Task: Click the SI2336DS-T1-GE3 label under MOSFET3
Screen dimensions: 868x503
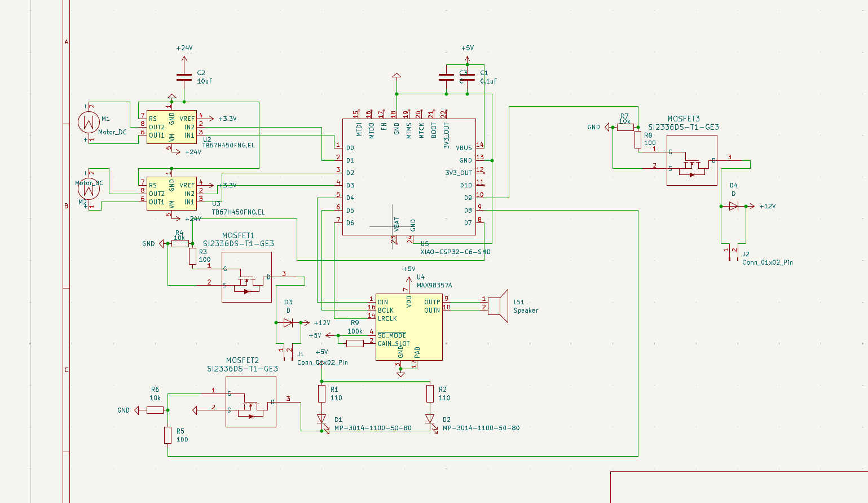Action: [684, 128]
